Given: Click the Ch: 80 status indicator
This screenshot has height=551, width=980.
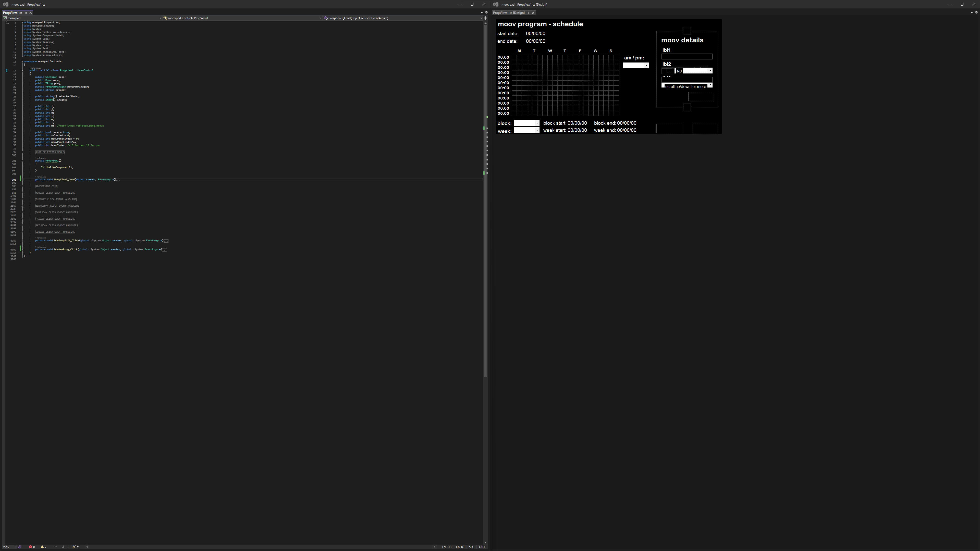Looking at the screenshot, I should (x=460, y=547).
